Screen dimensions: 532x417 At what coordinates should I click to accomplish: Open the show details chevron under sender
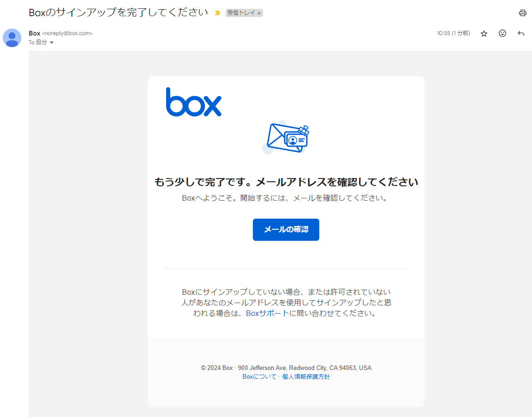[x=51, y=42]
